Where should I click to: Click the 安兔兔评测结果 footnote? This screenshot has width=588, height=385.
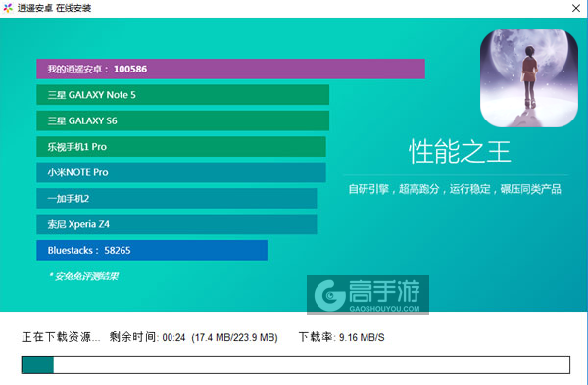point(83,276)
